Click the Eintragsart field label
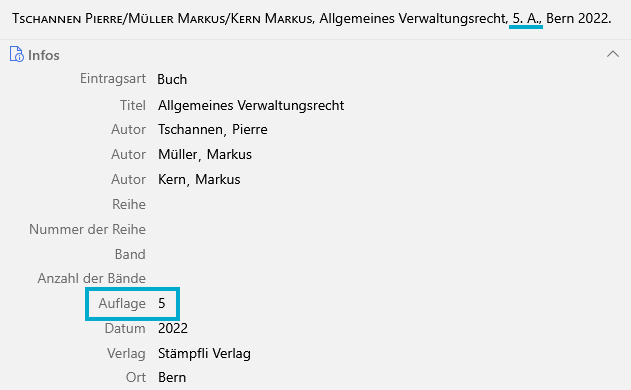 point(113,79)
